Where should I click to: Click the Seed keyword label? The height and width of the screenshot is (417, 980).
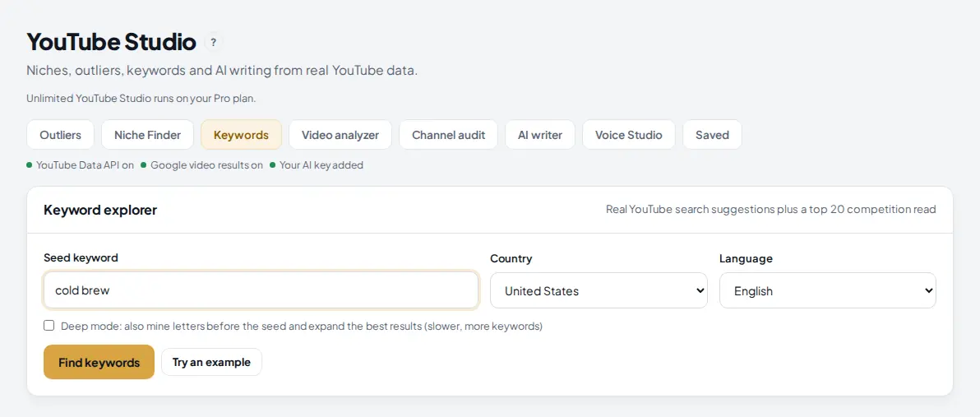[x=81, y=257]
